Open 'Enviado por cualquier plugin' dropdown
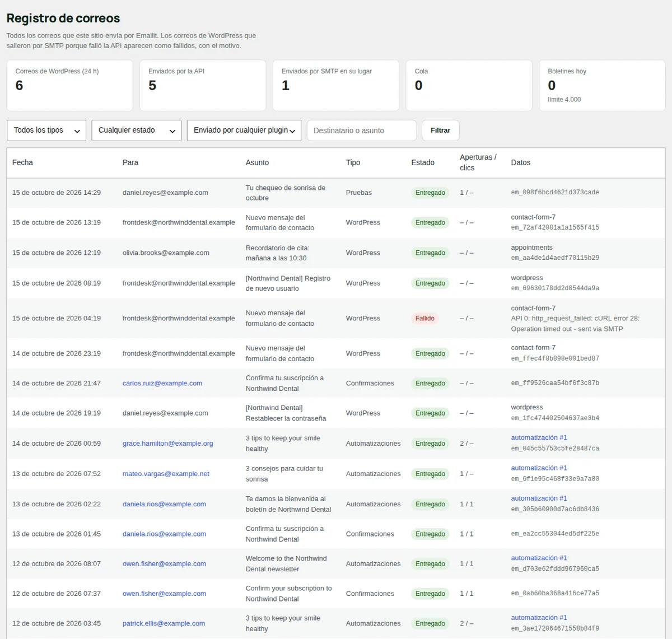Viewport: 672px width, 639px height. [x=244, y=130]
